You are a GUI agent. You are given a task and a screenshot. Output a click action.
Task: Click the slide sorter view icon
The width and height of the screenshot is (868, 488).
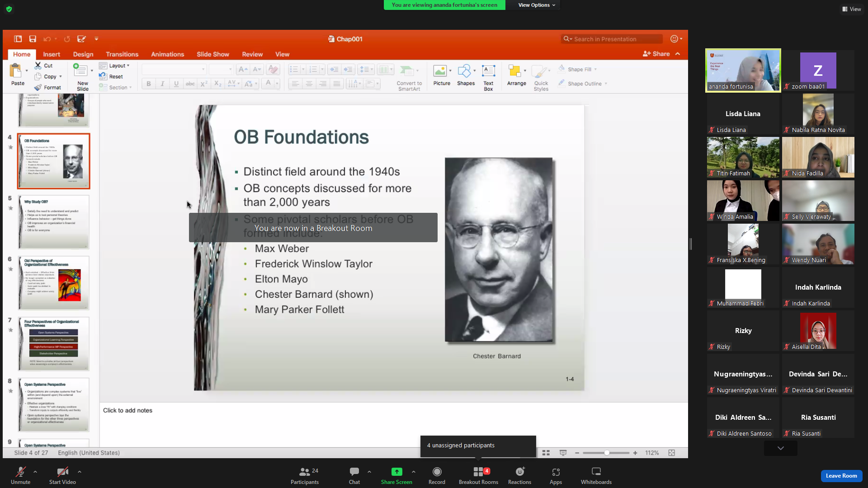[546, 453]
